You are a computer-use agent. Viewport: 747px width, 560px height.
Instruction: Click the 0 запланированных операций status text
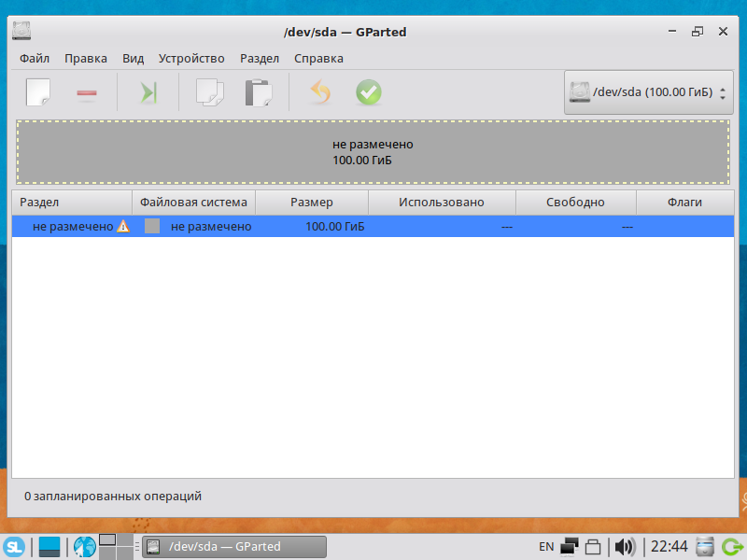pyautogui.click(x=113, y=497)
